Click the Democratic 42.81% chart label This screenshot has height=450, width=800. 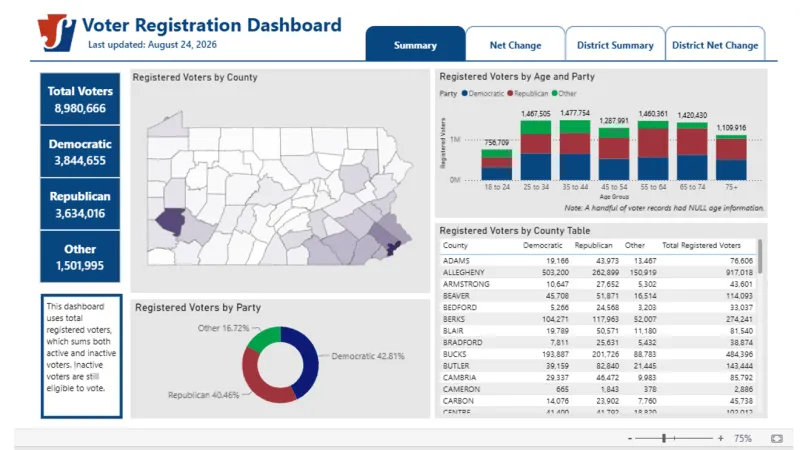pyautogui.click(x=368, y=356)
